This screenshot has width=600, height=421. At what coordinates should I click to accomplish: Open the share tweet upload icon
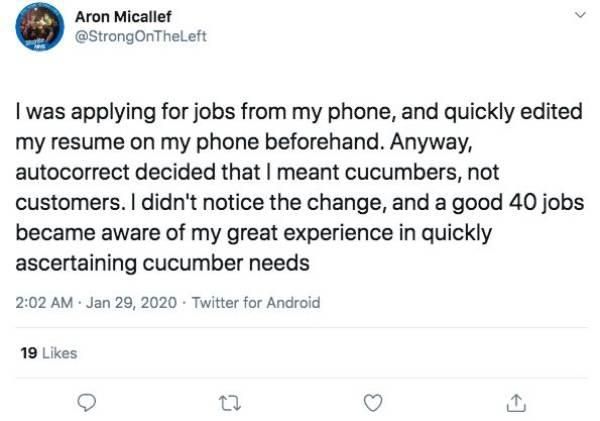[516, 403]
